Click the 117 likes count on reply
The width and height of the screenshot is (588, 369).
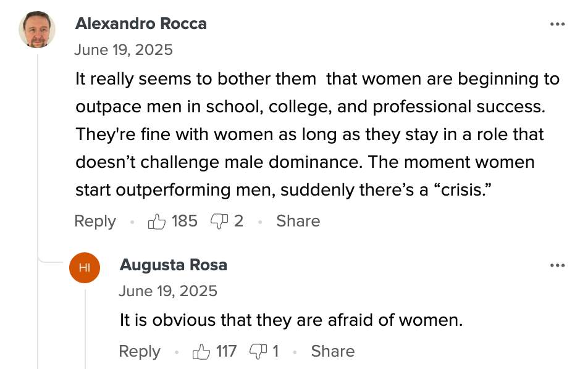pos(226,351)
